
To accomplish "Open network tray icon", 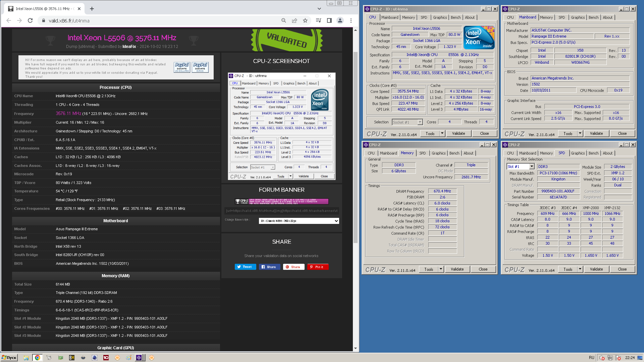I will pos(610,358).
